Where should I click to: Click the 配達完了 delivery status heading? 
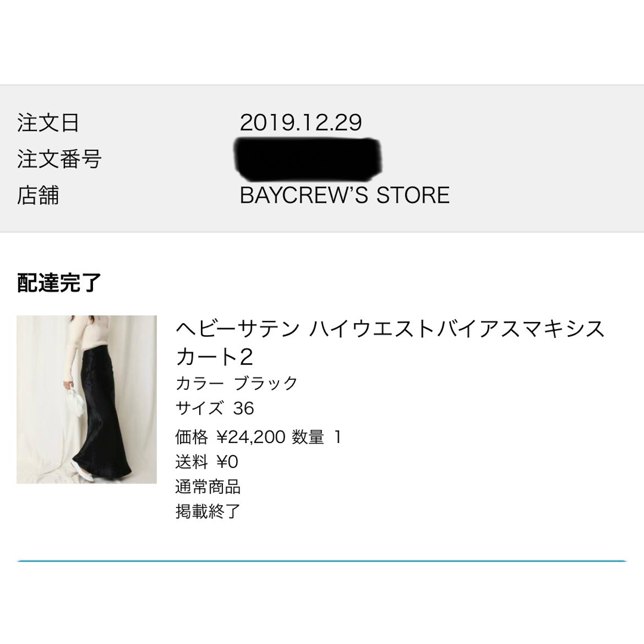click(58, 283)
